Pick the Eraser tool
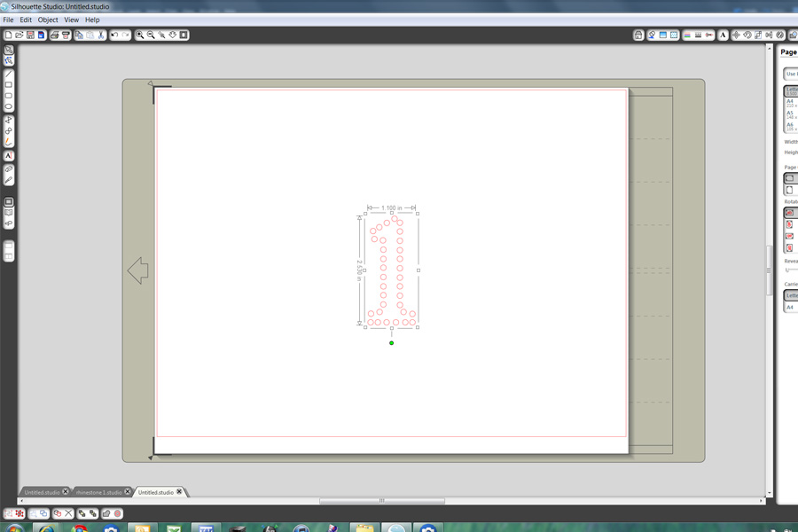 (9, 168)
